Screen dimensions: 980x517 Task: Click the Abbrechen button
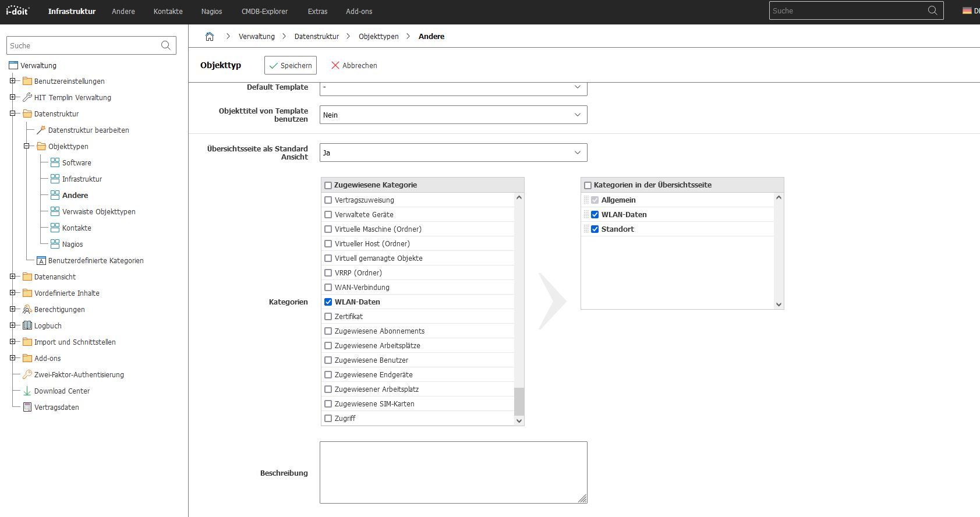coord(354,65)
